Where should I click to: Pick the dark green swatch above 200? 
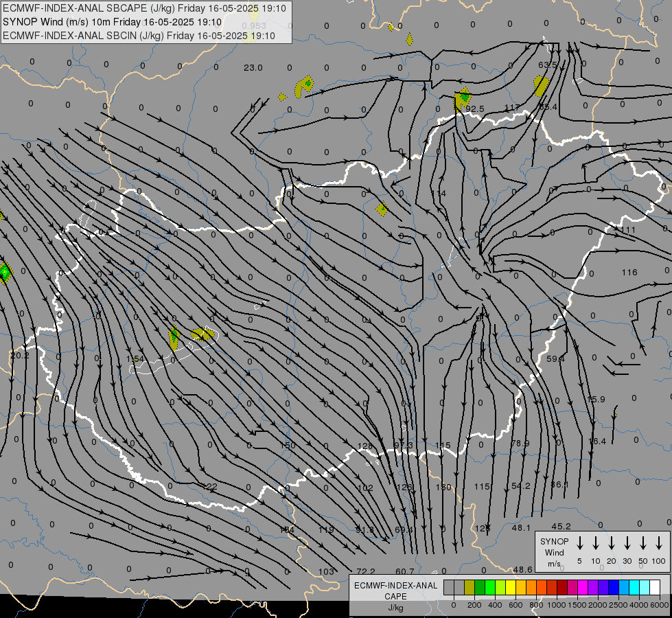[x=480, y=588]
